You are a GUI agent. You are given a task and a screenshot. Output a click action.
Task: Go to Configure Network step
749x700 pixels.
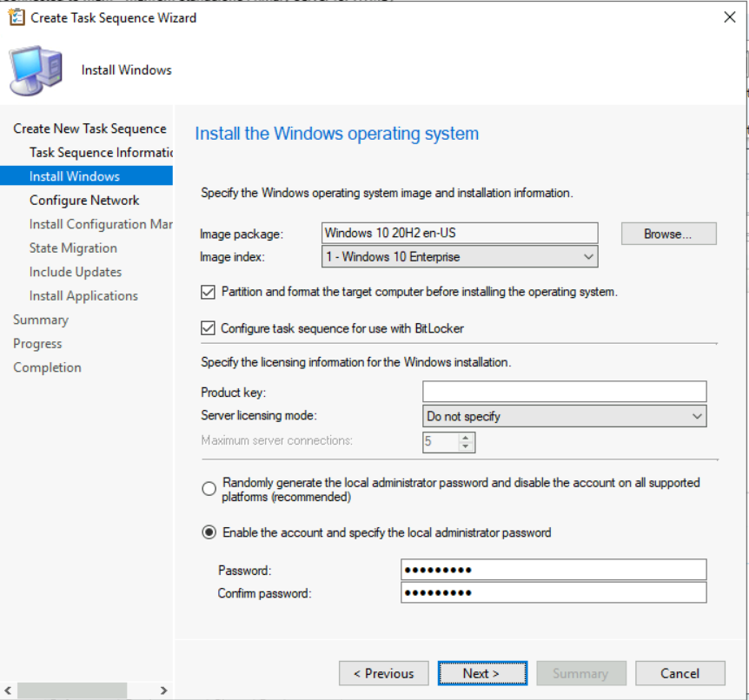[x=84, y=201]
